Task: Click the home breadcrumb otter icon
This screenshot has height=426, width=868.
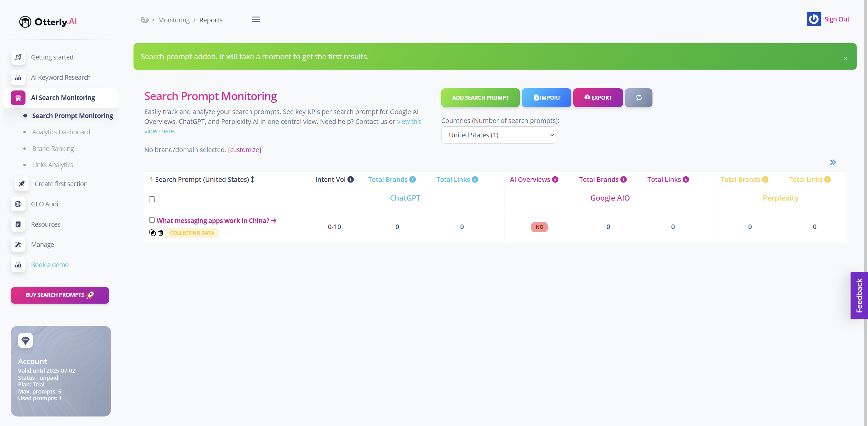Action: click(145, 20)
